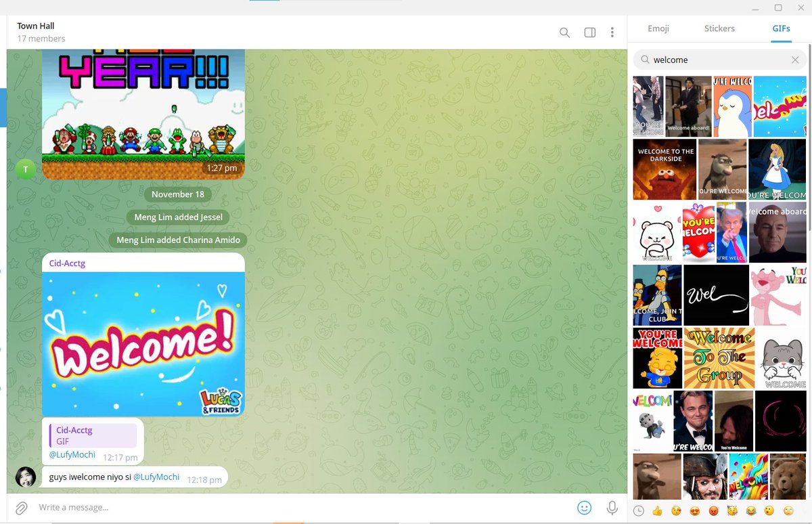Select the otter 'You're Welcome' GIF
The image size is (812, 524).
pyautogui.click(x=723, y=169)
